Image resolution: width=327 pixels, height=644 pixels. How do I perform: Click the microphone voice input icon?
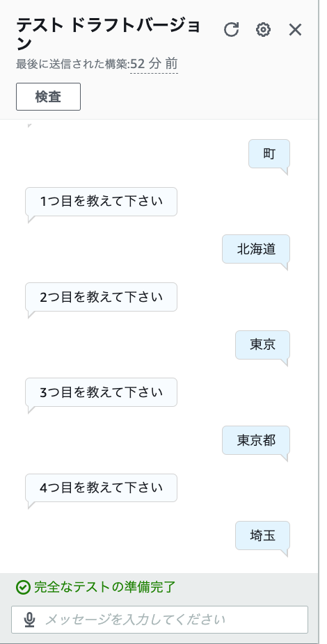(29, 620)
